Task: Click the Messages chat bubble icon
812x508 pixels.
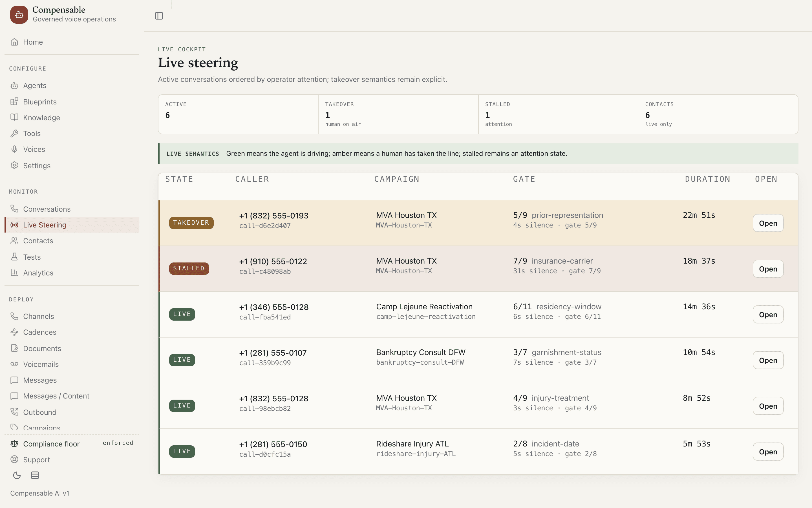Action: [x=14, y=380]
